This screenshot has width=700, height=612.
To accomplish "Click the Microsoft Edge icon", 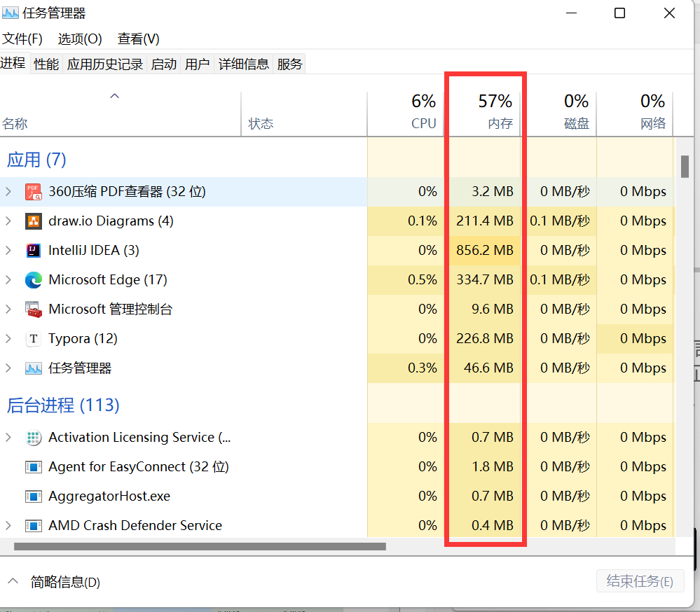I will pos(34,280).
